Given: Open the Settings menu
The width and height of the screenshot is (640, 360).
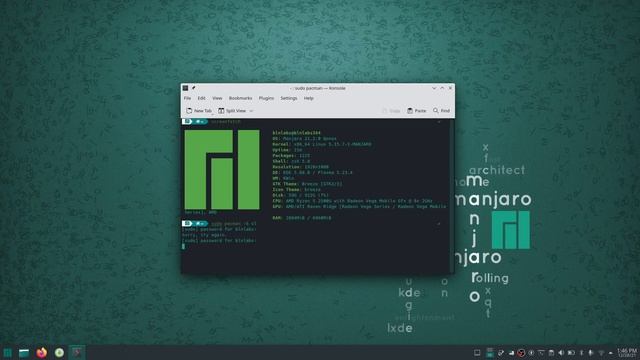Looking at the screenshot, I should pyautogui.click(x=289, y=98).
